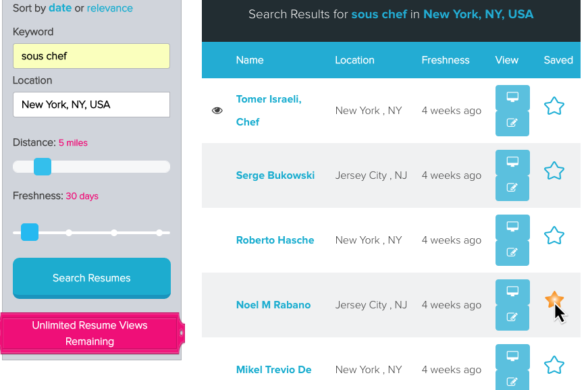Unsave Noel M Rabano via orange star

[x=554, y=300]
